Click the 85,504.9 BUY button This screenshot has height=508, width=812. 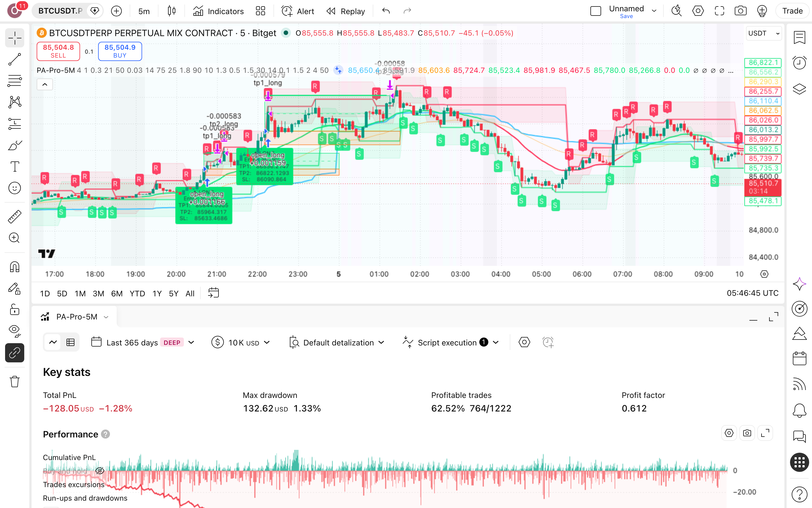(120, 51)
